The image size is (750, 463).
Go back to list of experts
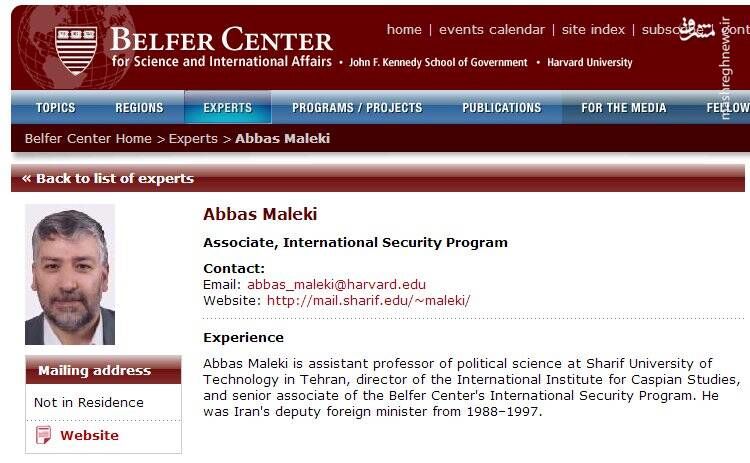108,179
